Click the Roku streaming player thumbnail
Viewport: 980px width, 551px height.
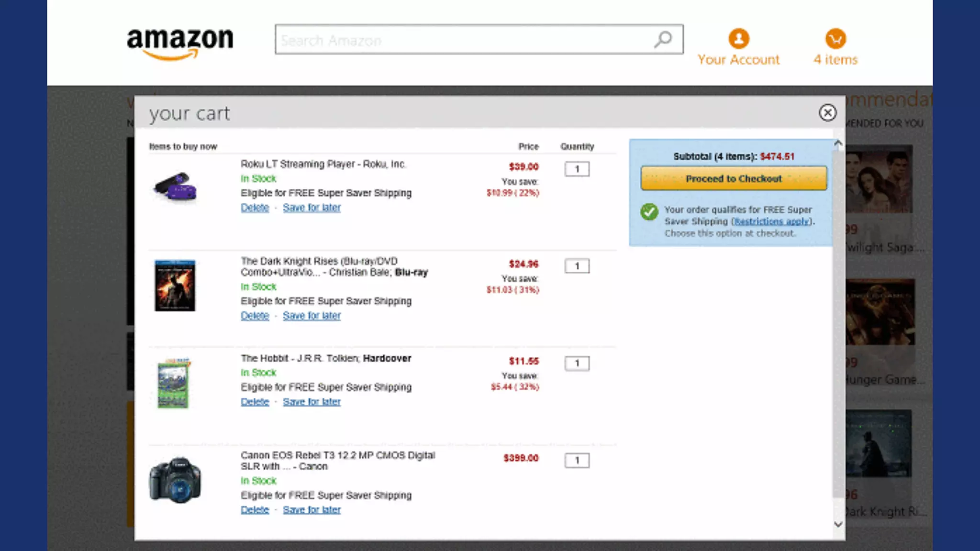pyautogui.click(x=175, y=187)
